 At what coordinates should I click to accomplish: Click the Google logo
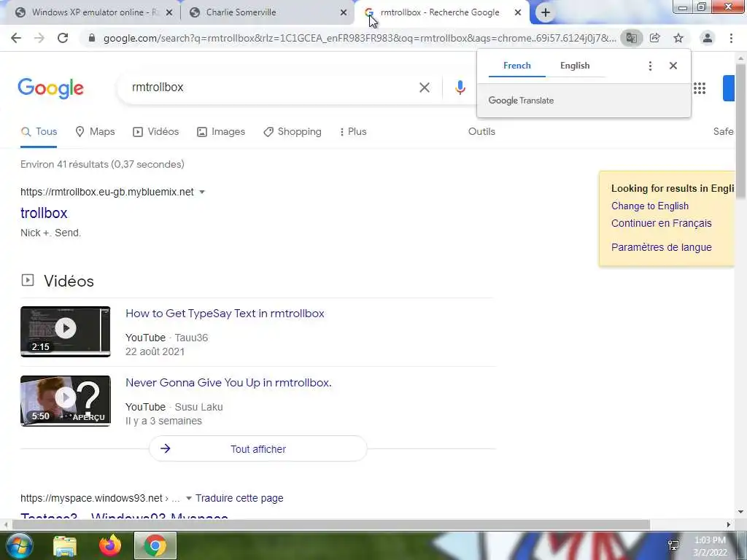tap(50, 88)
